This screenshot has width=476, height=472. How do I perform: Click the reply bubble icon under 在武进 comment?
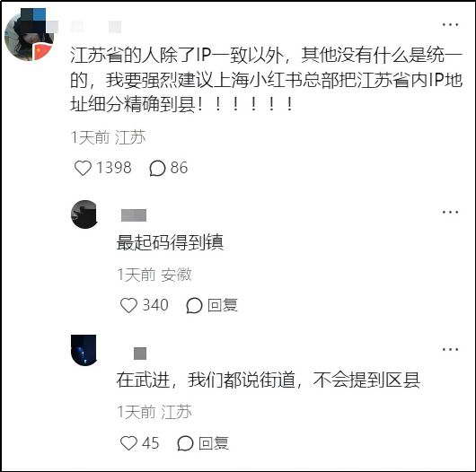click(x=185, y=443)
